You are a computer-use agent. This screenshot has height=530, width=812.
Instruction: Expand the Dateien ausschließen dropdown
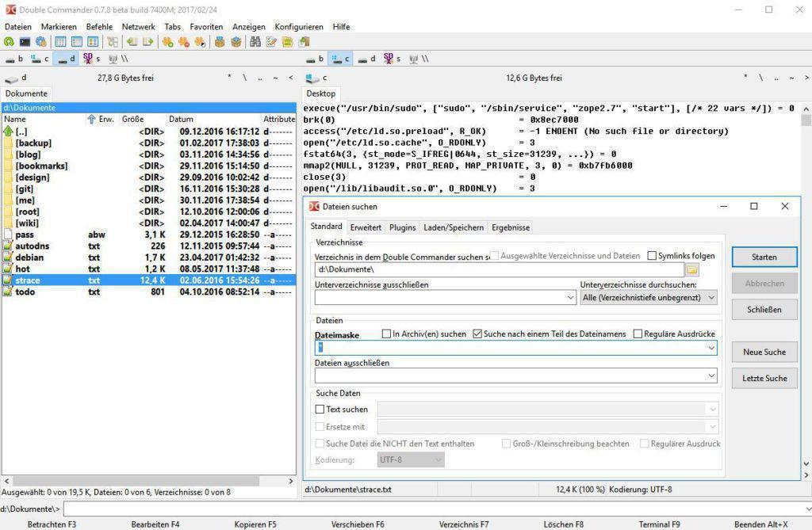click(710, 376)
